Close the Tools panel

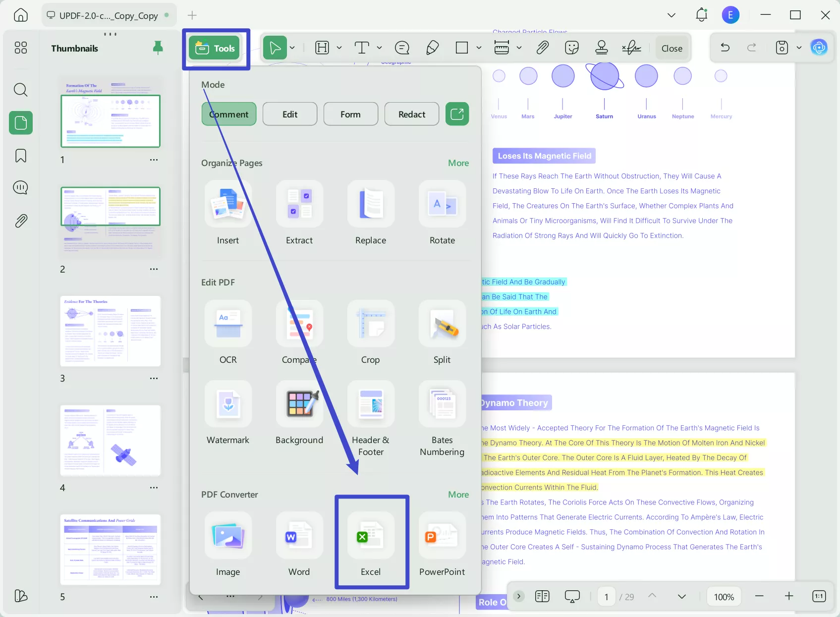pyautogui.click(x=672, y=48)
